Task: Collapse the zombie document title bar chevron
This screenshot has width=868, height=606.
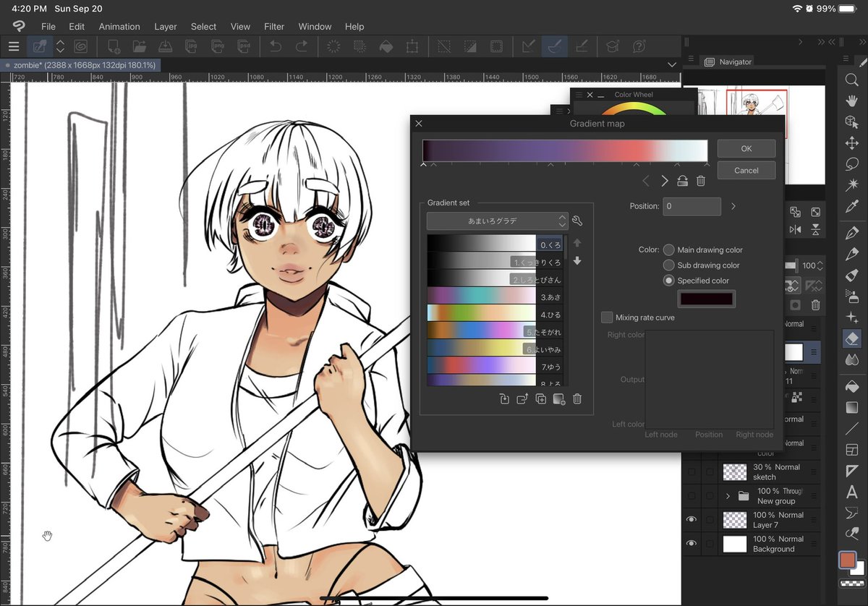Action: point(671,64)
